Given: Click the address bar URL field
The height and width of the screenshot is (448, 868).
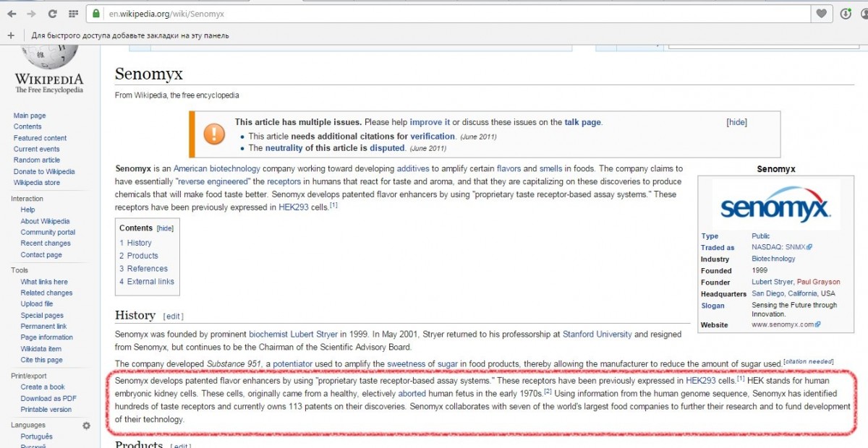Looking at the screenshot, I should point(434,14).
